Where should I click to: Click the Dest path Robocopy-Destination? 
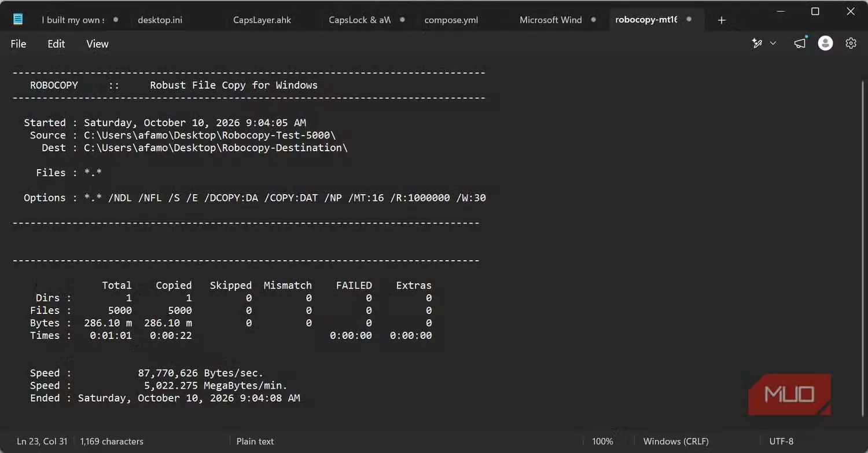point(216,148)
